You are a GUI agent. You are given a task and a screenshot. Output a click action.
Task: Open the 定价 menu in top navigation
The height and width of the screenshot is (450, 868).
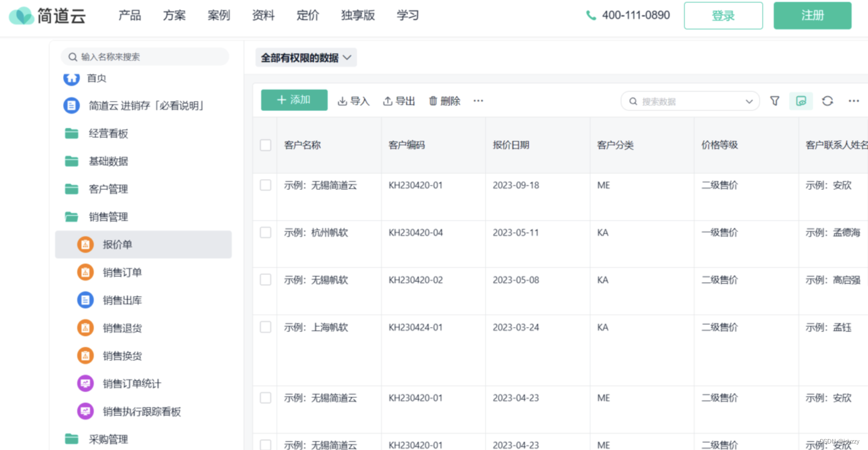[308, 15]
